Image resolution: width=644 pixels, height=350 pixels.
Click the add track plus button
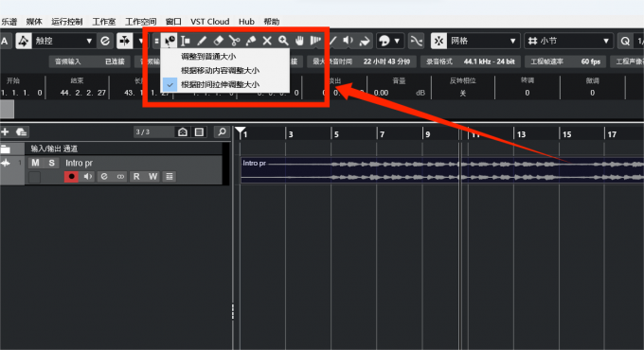pyautogui.click(x=5, y=131)
